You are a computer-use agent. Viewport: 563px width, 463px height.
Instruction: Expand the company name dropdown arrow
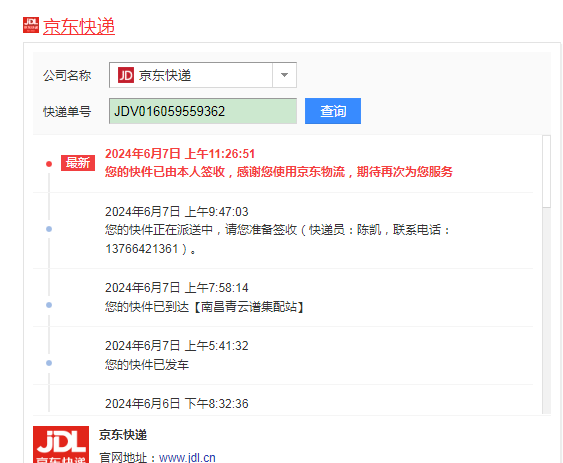click(284, 75)
